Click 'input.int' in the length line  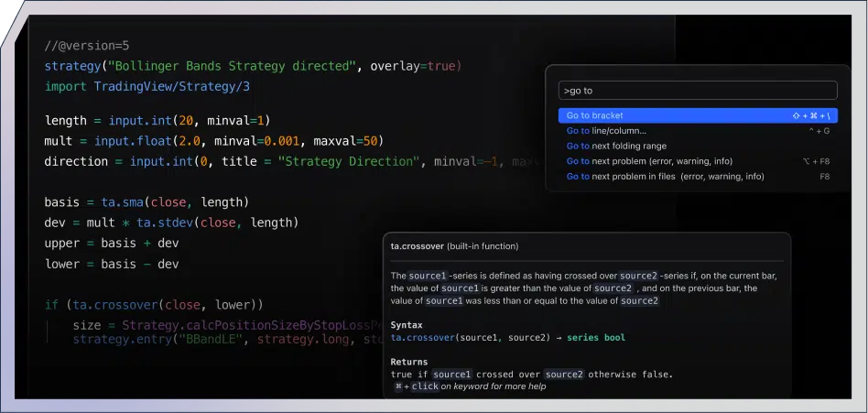[x=140, y=121]
